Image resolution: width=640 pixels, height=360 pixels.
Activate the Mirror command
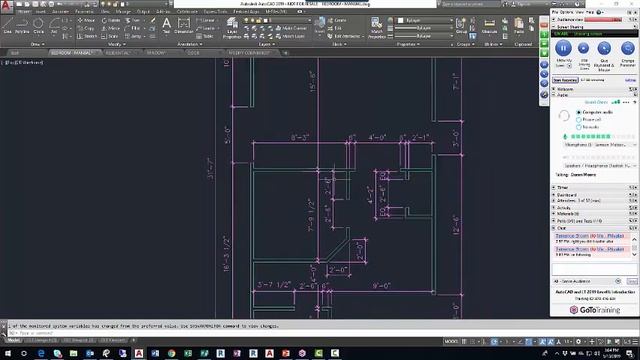pos(111,28)
